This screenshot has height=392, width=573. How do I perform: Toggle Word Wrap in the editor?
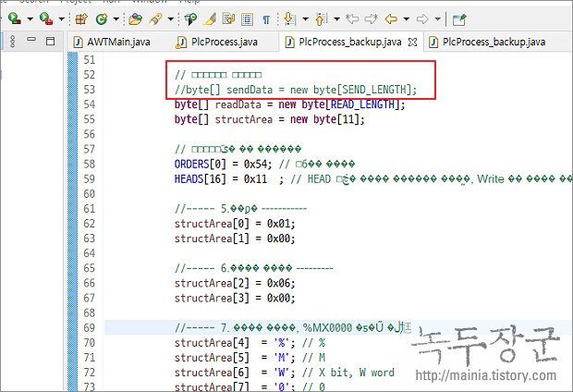click(228, 18)
